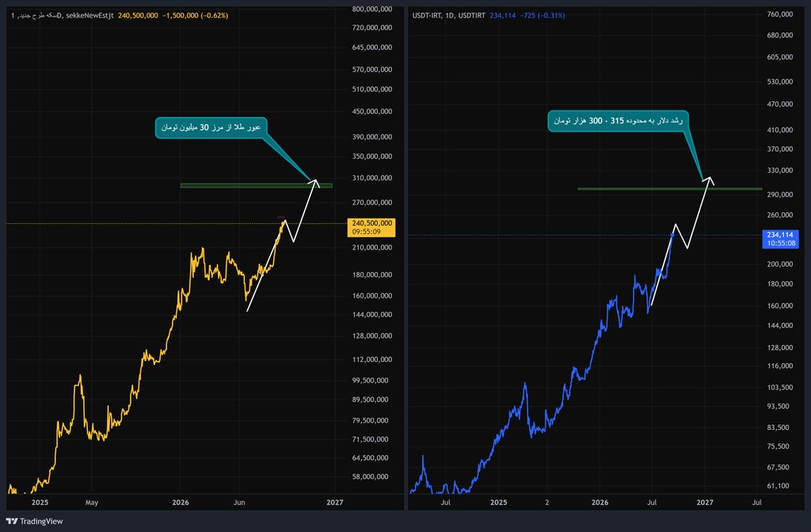
Task: Click the 605,000 price axis label
Action: 780,57
